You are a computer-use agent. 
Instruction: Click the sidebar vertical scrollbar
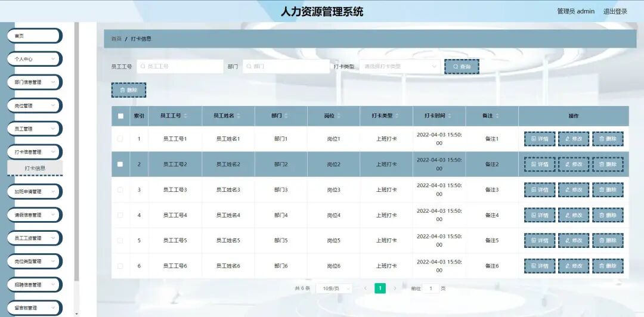click(76, 152)
